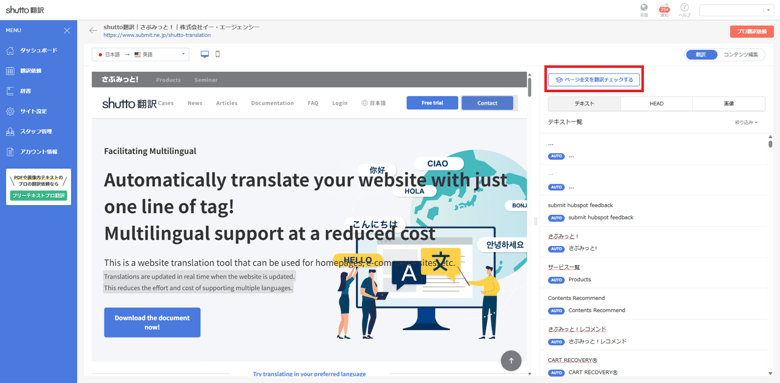Click Try translating in your preferred language link
This screenshot has width=780, height=383.
[309, 374]
